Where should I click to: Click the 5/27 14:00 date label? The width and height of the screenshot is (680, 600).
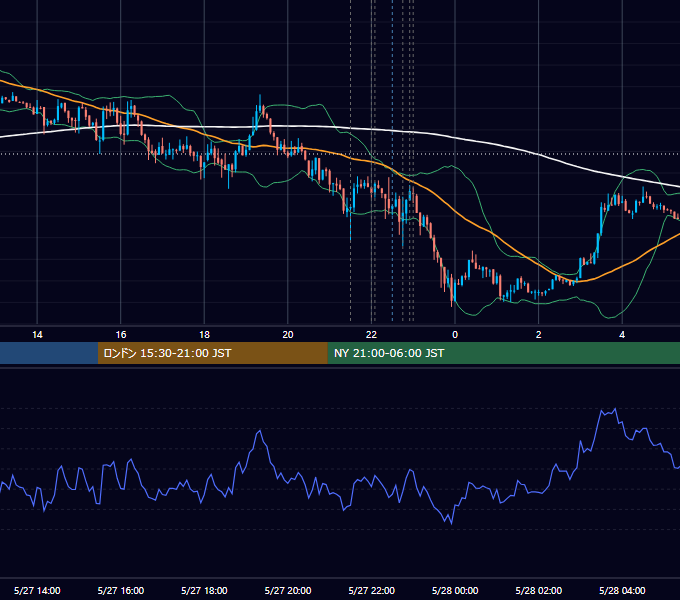(x=37, y=590)
